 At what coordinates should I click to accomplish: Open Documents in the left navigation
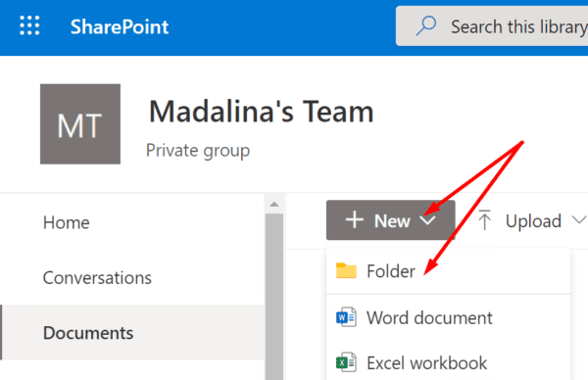click(x=132, y=333)
